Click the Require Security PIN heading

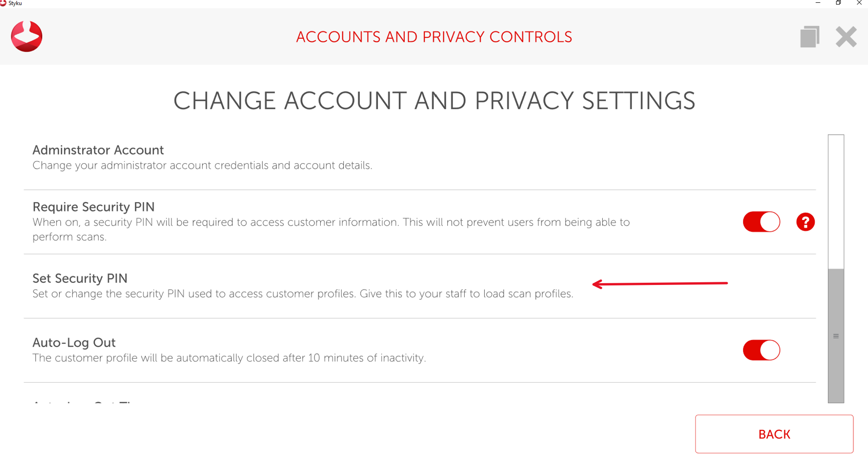[93, 207]
